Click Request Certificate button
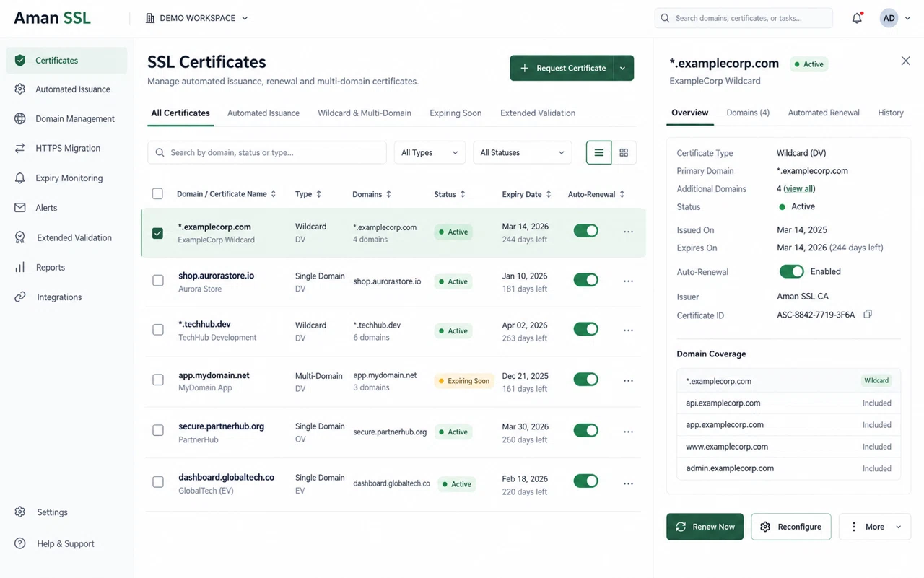Viewport: 924px width, 578px height. pyautogui.click(x=562, y=68)
